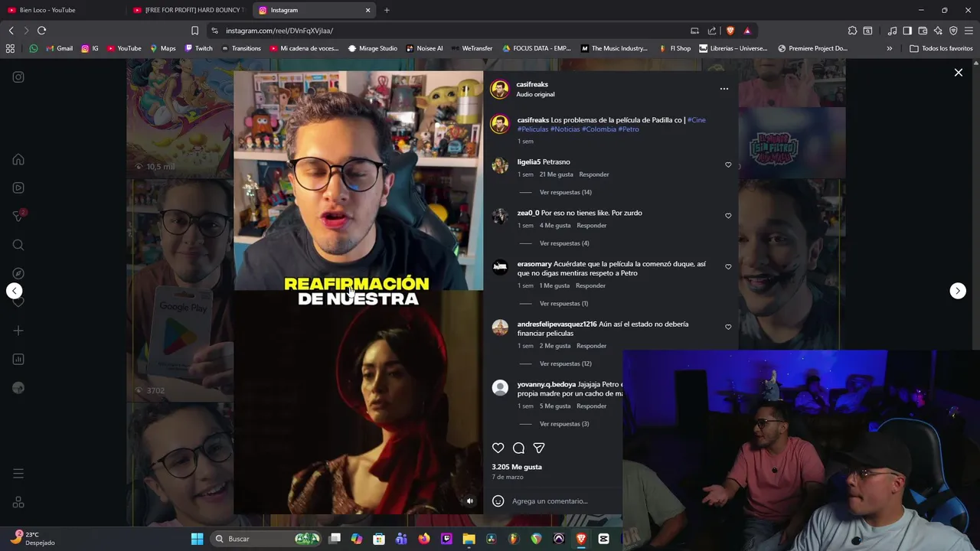Like ligelia5's comment
The height and width of the screenshot is (551, 980).
(x=728, y=165)
